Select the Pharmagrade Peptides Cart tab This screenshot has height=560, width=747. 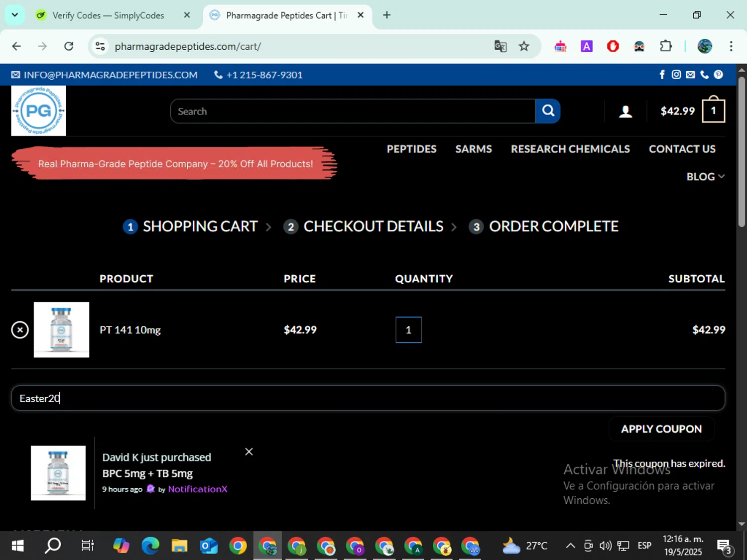tap(287, 15)
